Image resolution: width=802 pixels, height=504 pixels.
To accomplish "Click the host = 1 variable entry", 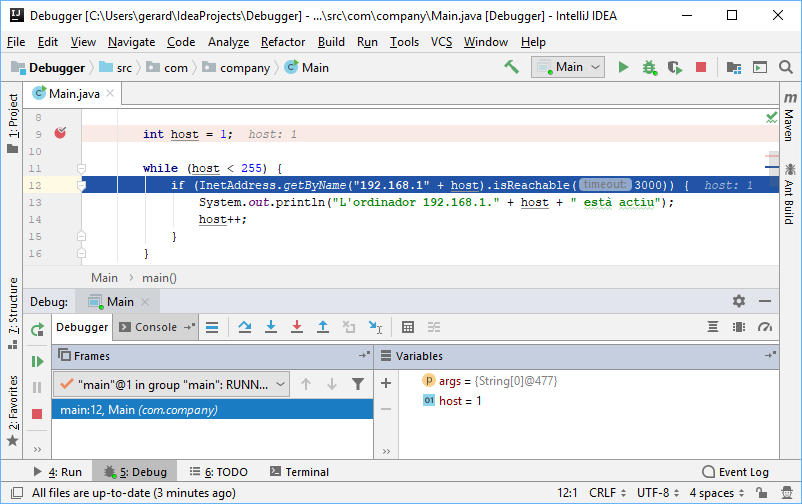I will (460, 401).
